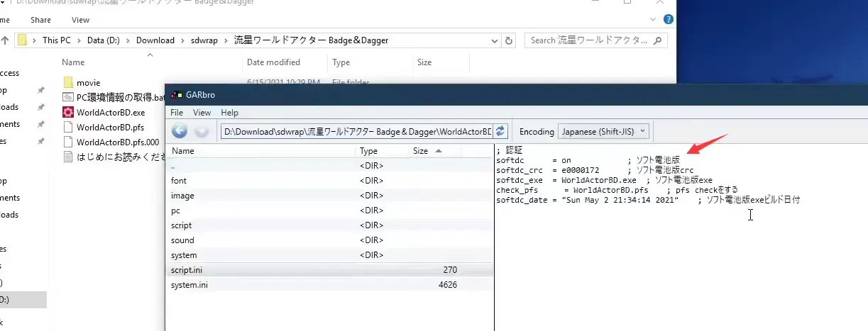Click the PC環境情報の取得 batch file icon
The height and width of the screenshot is (331, 868).
pyautogui.click(x=68, y=97)
